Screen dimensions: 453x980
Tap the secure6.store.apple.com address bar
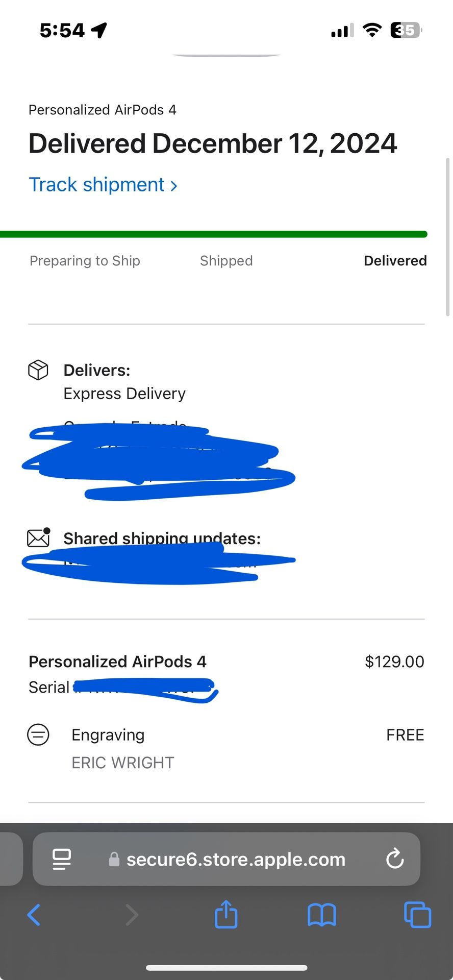[x=236, y=859]
